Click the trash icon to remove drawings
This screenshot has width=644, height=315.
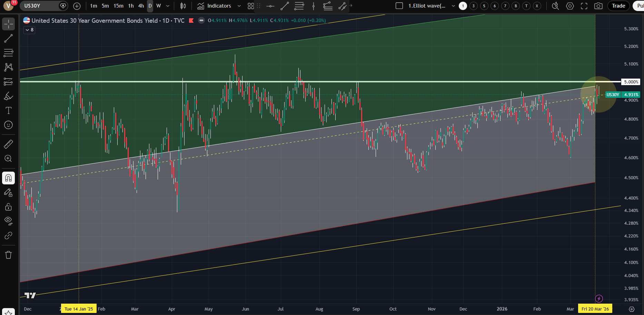[x=8, y=255]
